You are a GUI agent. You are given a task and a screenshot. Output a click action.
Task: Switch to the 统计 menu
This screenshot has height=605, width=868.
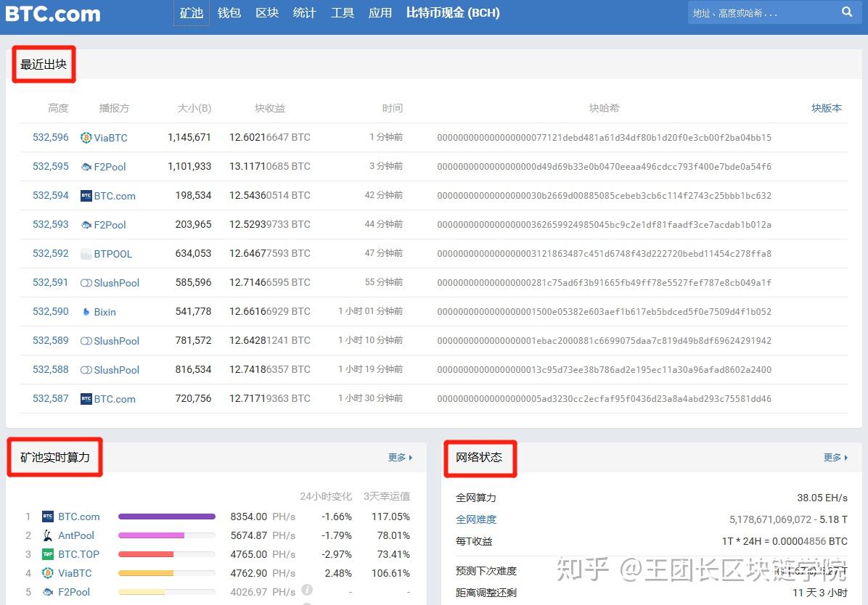pyautogui.click(x=304, y=12)
